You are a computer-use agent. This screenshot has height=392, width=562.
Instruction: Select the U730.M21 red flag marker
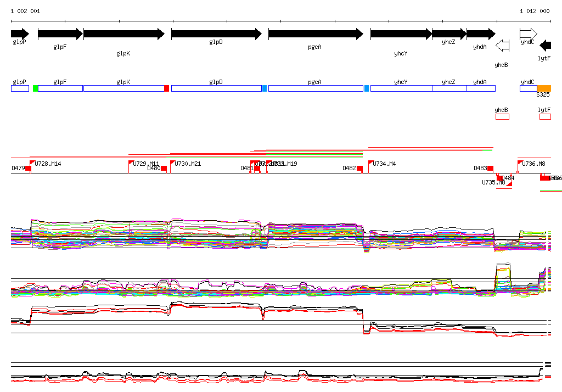click(x=172, y=163)
